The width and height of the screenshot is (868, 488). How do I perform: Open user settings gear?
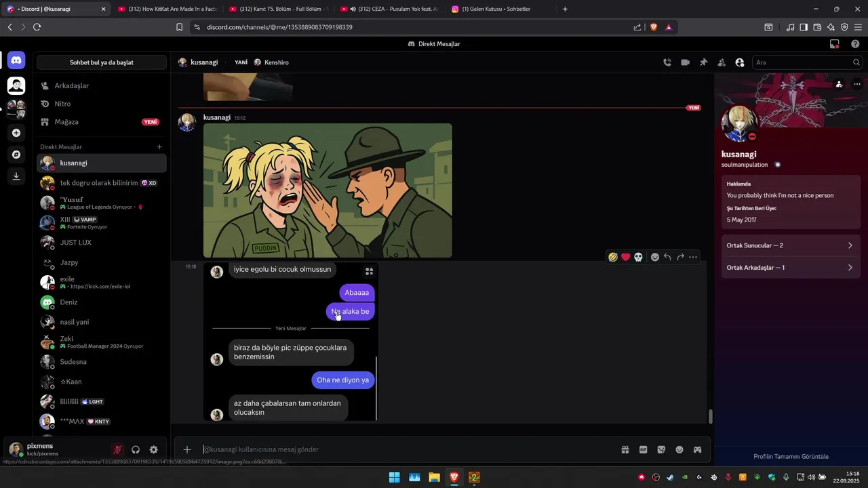(154, 449)
